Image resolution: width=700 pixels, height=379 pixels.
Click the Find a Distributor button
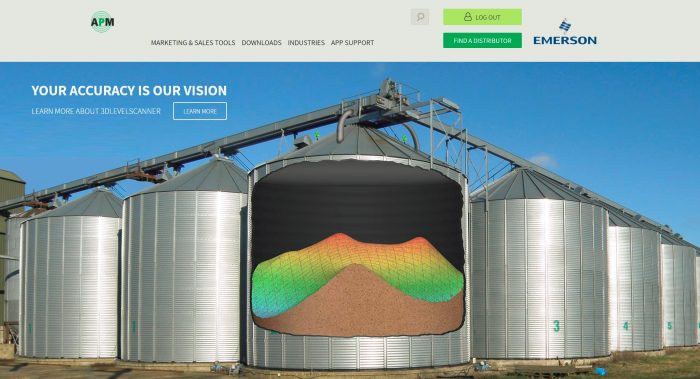[x=482, y=40]
